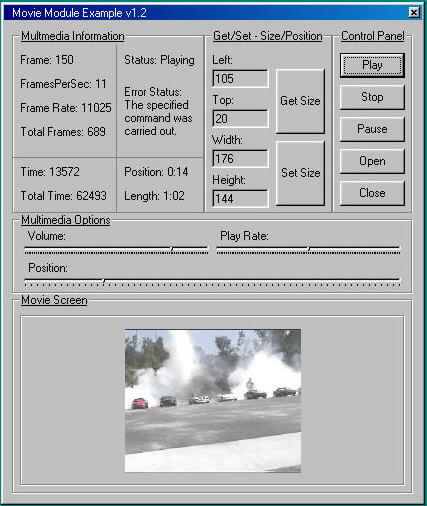Select the Width input field
Viewport: 427px width, 506px height.
tap(240, 159)
